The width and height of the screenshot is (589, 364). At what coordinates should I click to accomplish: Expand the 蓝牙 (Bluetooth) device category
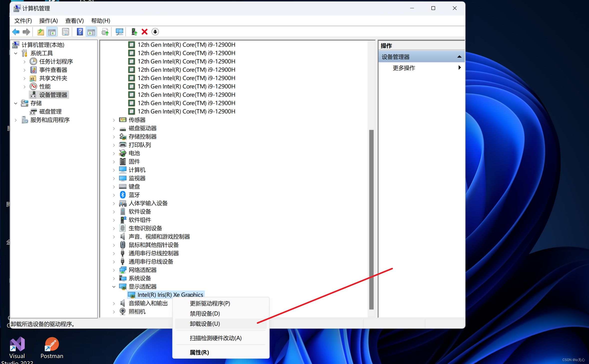(114, 195)
